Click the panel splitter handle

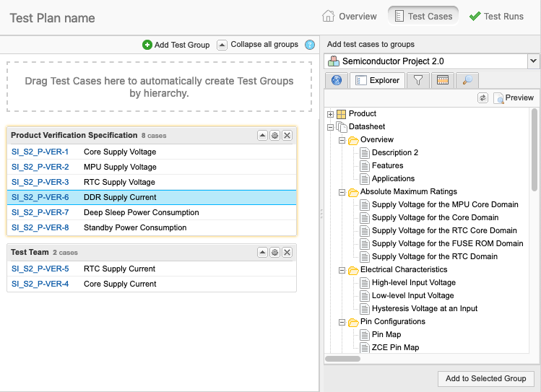(321, 214)
